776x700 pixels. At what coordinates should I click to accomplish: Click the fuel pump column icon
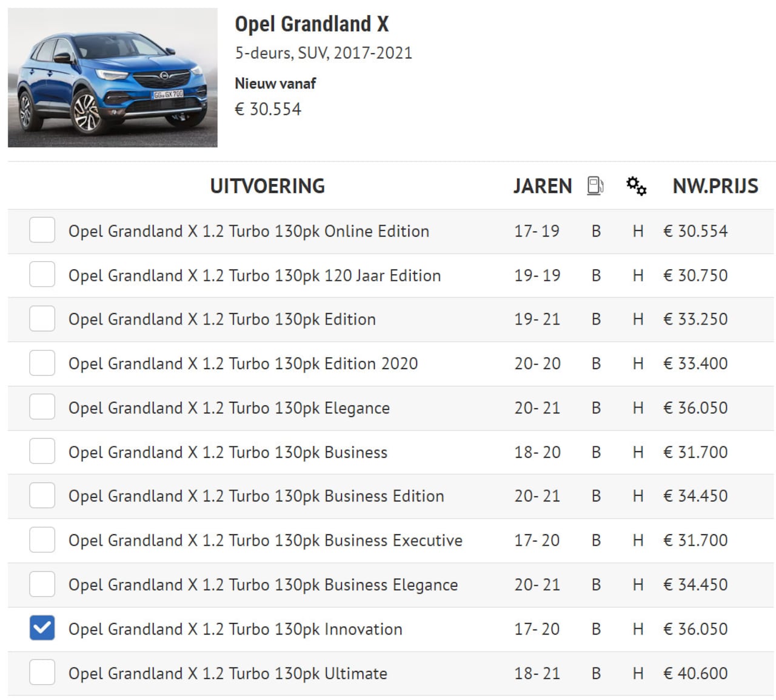[595, 185]
